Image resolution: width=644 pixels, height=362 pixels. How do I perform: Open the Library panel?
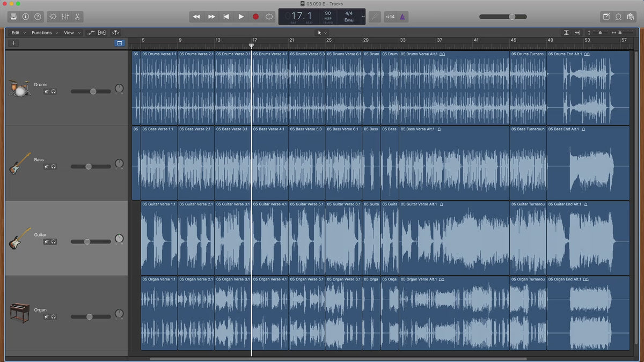click(13, 17)
